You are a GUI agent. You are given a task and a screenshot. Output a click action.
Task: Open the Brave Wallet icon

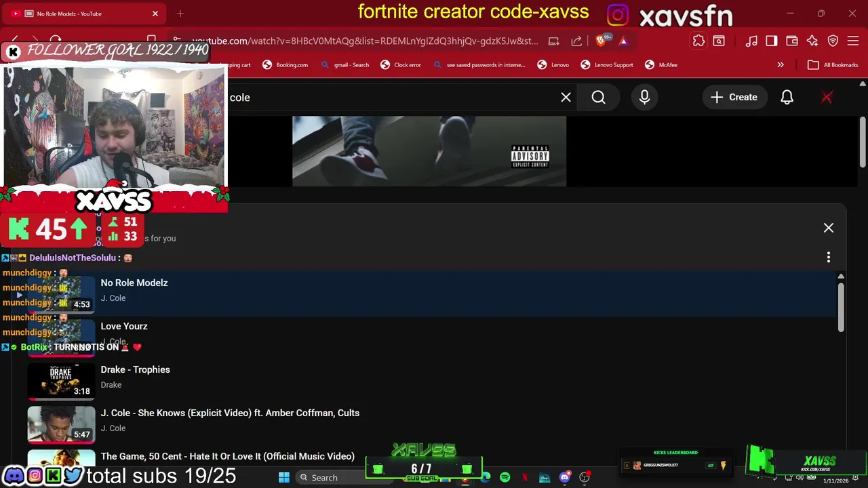point(792,41)
